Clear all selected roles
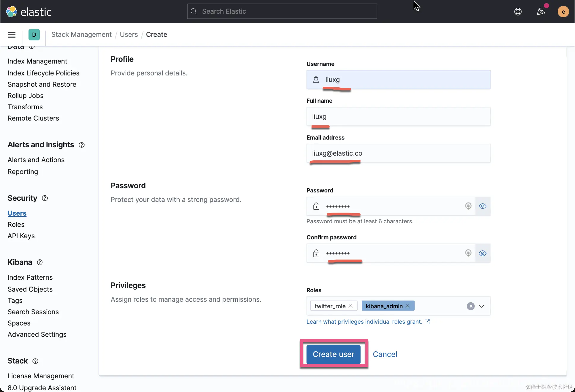This screenshot has height=392, width=575. pos(470,306)
